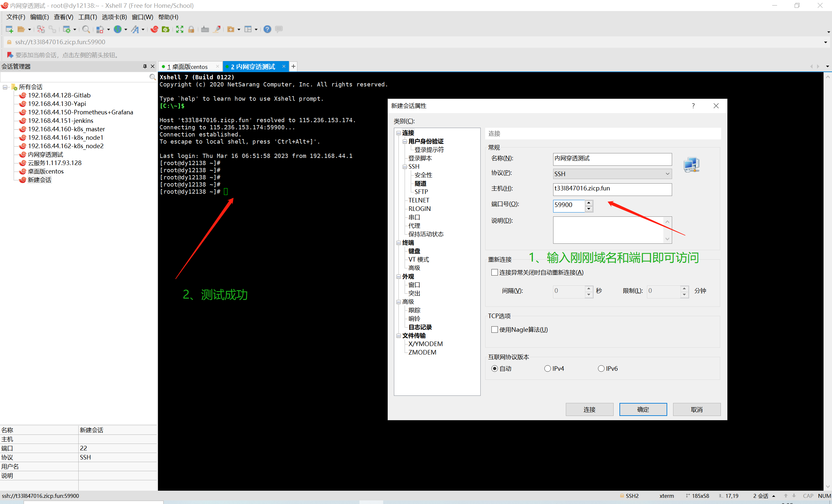
Task: Check the 使用Nagle算法 checkbox
Action: point(495,330)
